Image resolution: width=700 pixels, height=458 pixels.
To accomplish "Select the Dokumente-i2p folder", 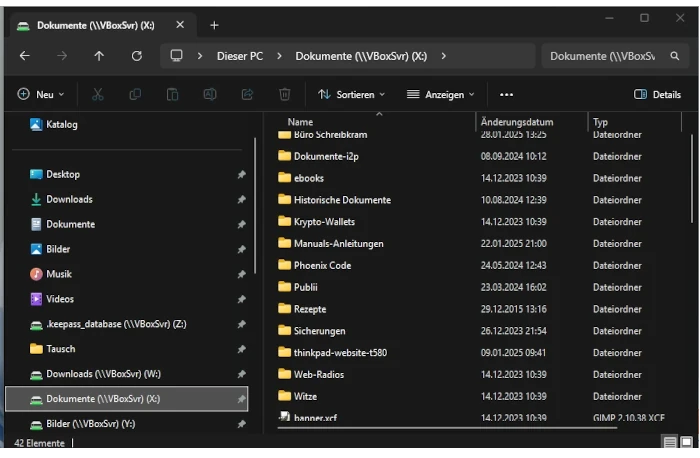I will (318, 156).
